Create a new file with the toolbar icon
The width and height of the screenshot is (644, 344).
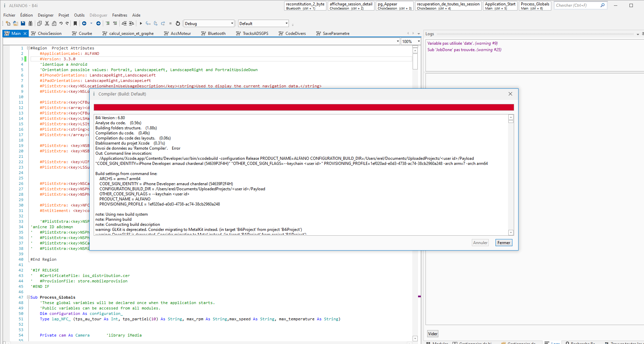pos(8,23)
